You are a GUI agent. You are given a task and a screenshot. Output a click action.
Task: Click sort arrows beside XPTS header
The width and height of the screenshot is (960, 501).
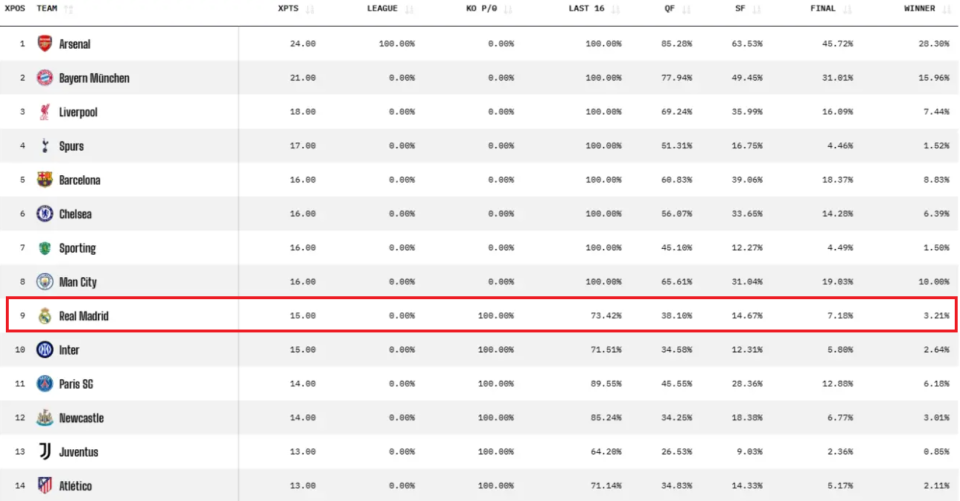point(310,9)
